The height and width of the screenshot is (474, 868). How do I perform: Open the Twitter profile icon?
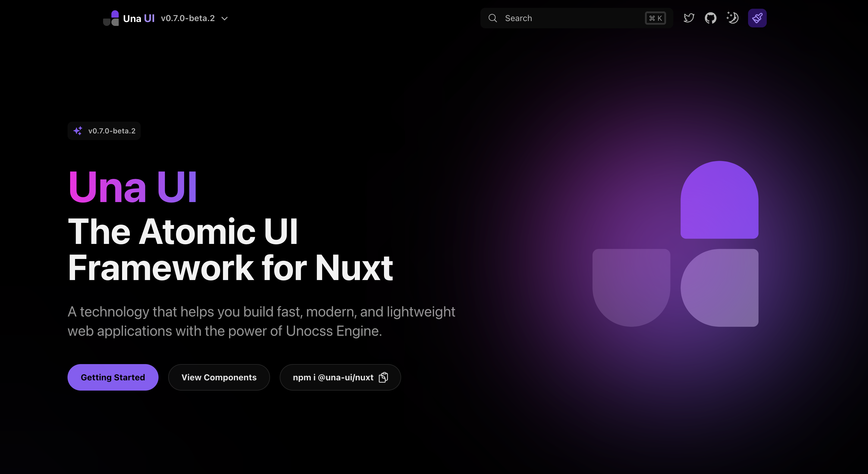[x=689, y=18]
